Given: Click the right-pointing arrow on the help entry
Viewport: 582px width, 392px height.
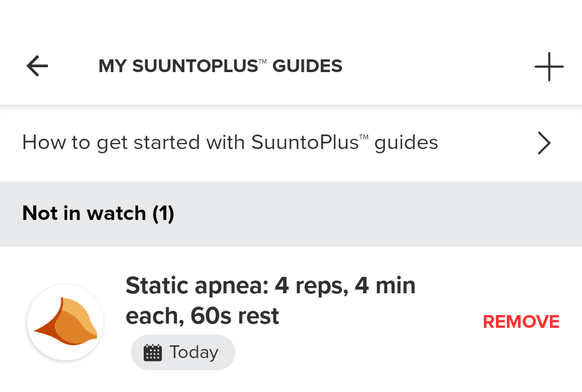Looking at the screenshot, I should coord(544,143).
